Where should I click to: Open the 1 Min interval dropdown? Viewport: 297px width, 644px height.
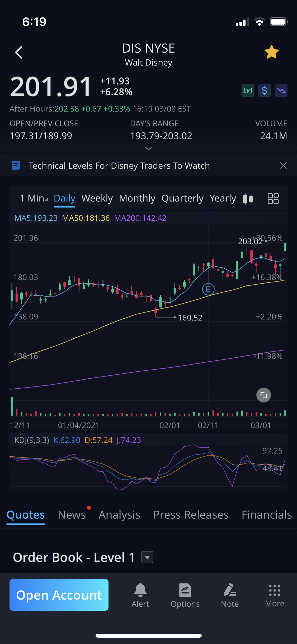[34, 198]
